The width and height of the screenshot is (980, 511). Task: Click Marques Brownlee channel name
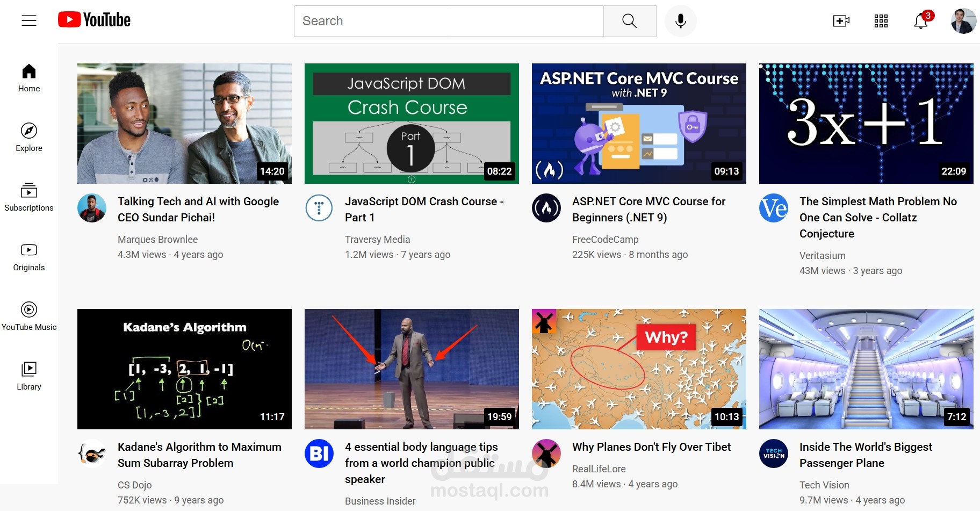click(157, 240)
